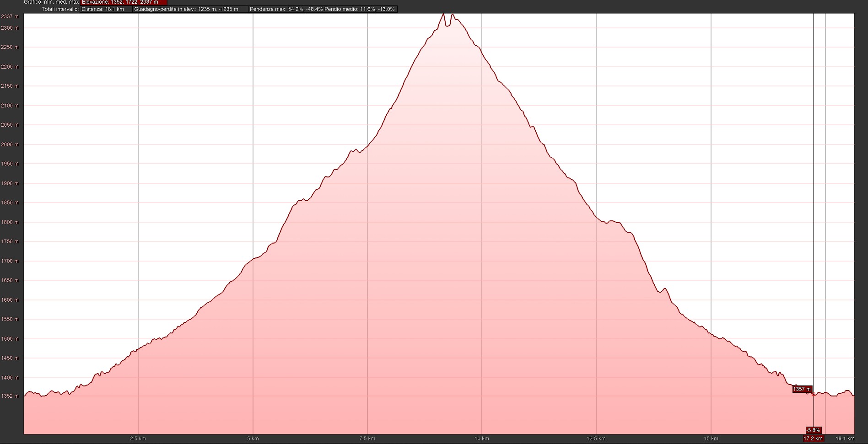
Task: Click the 12.5 km x-axis label
Action: pos(596,439)
